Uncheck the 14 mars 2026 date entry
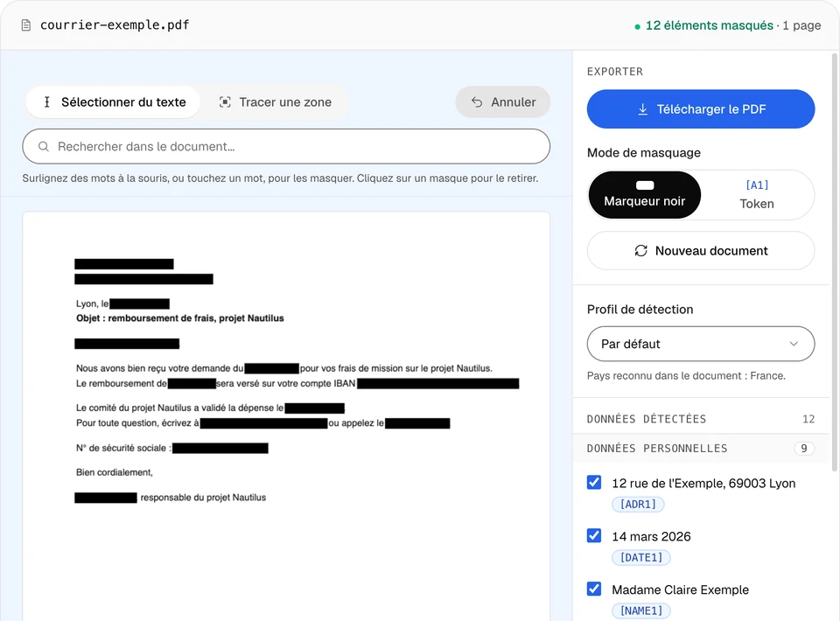This screenshot has width=840, height=621. tap(594, 535)
